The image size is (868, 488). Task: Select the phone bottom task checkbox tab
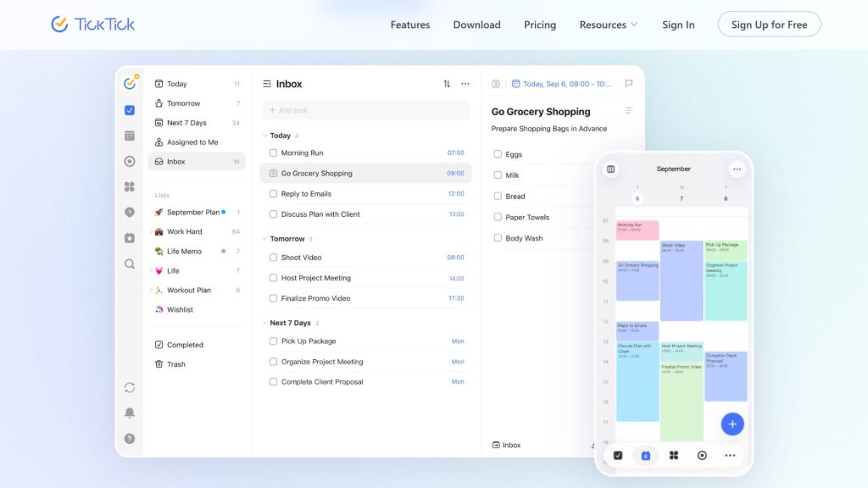tap(618, 455)
